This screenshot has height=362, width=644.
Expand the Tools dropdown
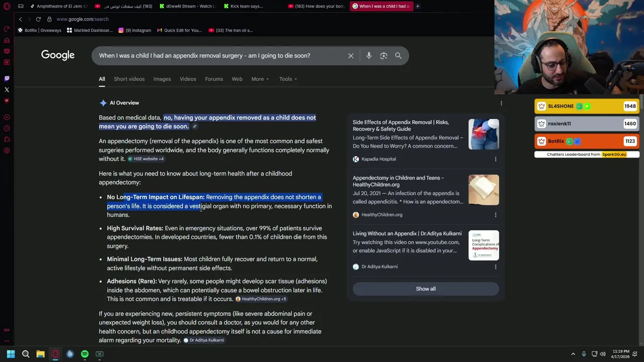[x=288, y=79]
